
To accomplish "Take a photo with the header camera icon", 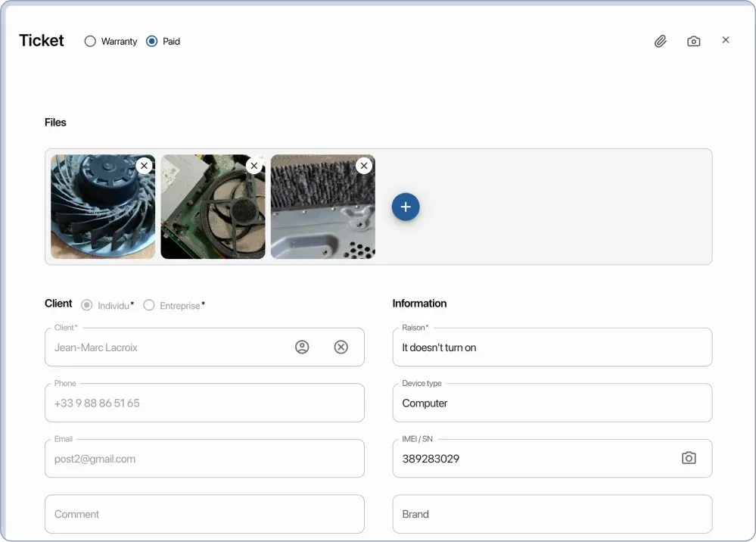I will (693, 41).
